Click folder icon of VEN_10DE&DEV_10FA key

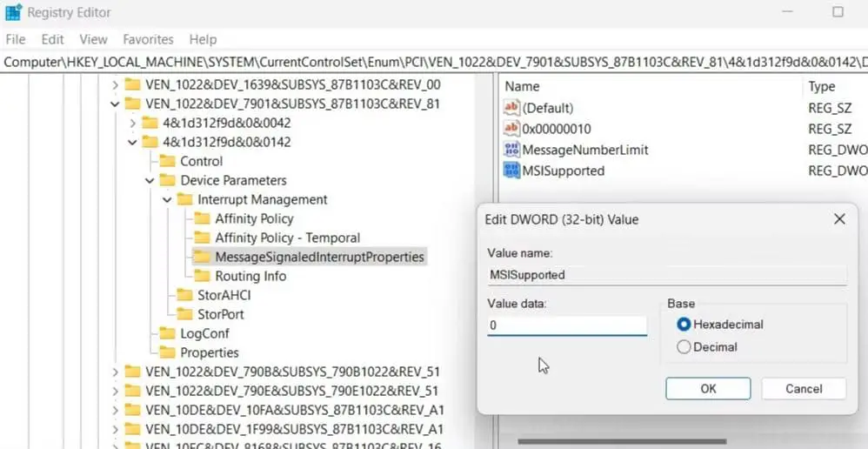click(x=132, y=410)
